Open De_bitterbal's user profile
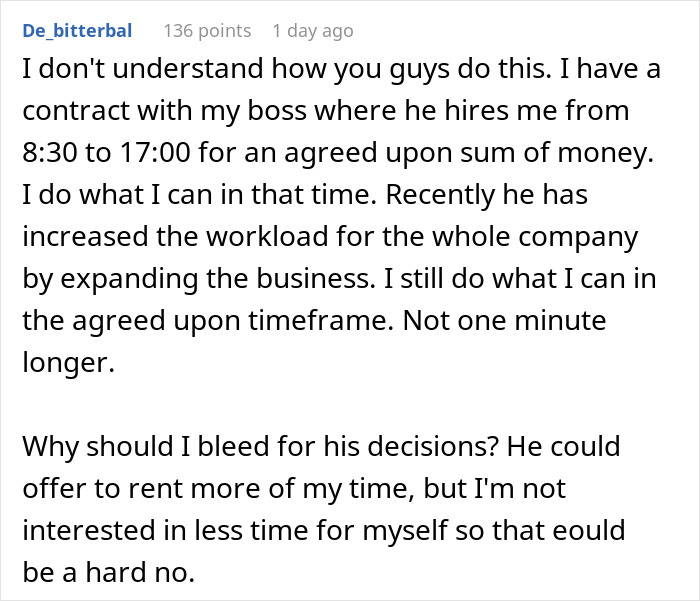 [76, 31]
